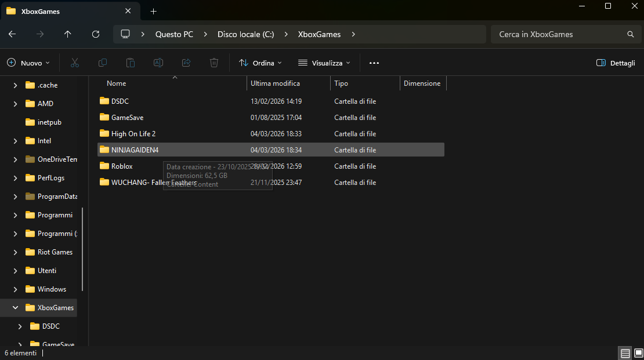Viewport: 644px width, 360px height.
Task: Navigate to Disco locale (C:) breadcrumb
Action: (245, 34)
